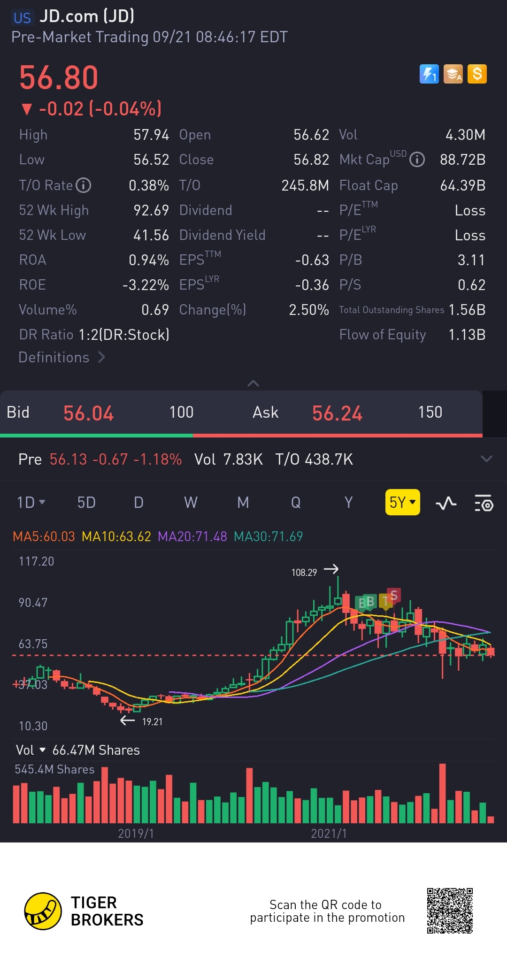Open the 5Y timeframe dropdown
507x980 pixels.
pos(402,502)
